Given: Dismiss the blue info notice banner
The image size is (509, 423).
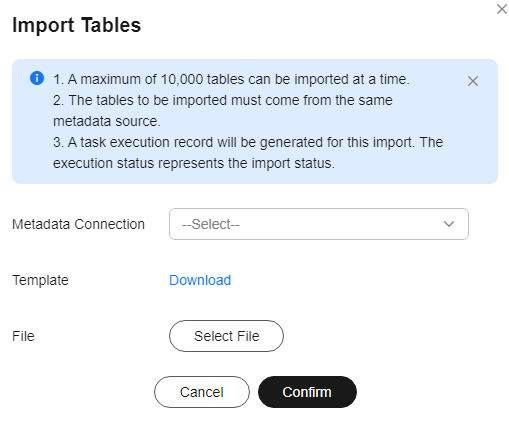Looking at the screenshot, I should [x=472, y=81].
